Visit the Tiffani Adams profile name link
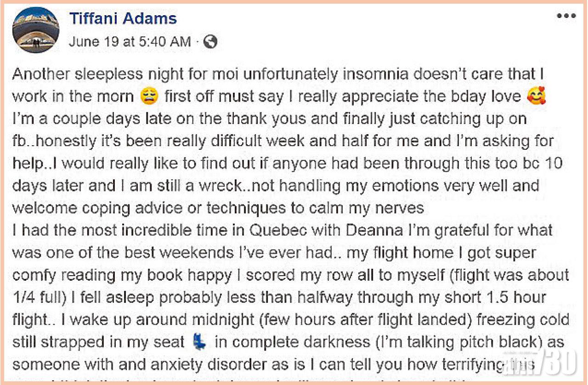588x385 pixels. coord(123,19)
